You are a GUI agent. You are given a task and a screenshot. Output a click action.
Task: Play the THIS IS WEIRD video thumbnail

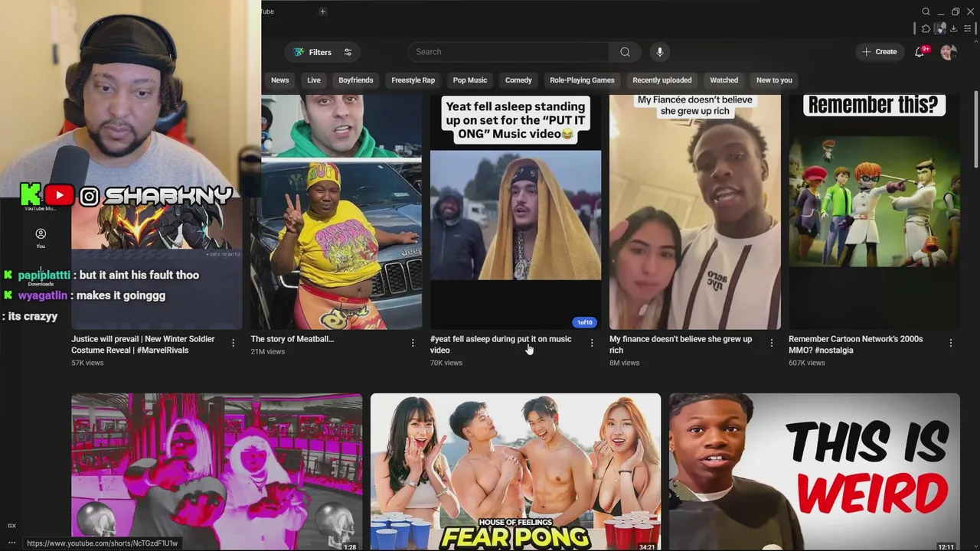[815, 471]
